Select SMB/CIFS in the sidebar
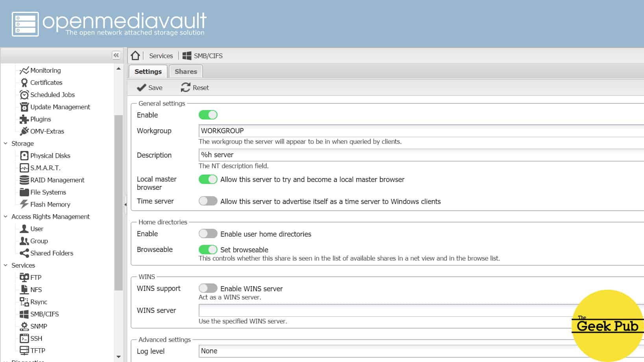 coord(39,314)
